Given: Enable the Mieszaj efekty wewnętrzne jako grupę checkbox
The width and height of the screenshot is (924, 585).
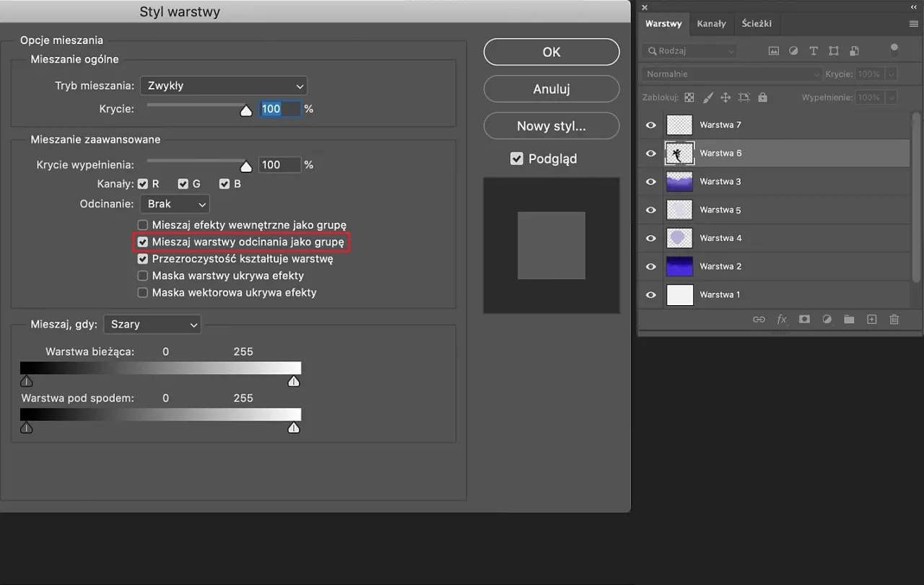Looking at the screenshot, I should (x=142, y=224).
